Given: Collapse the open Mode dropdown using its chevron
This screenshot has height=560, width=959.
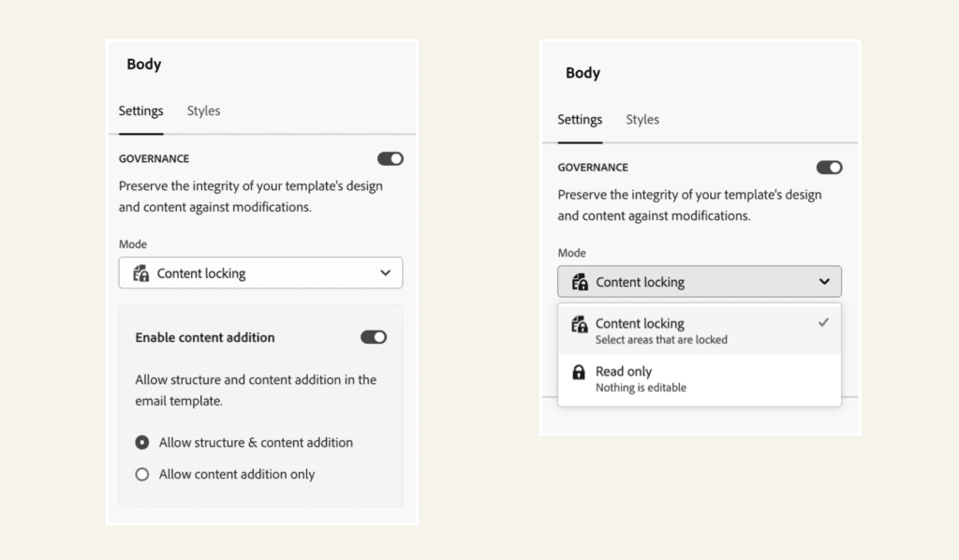Looking at the screenshot, I should pos(824,282).
